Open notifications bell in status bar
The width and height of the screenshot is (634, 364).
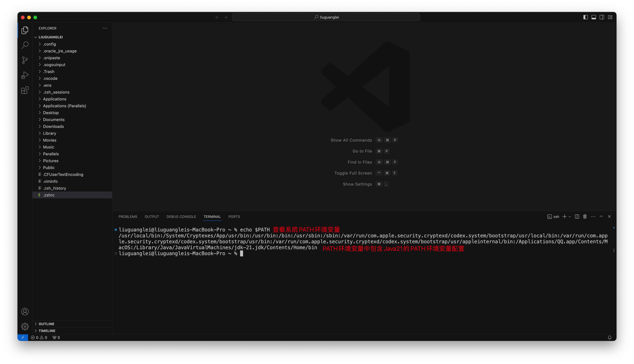(x=610, y=337)
